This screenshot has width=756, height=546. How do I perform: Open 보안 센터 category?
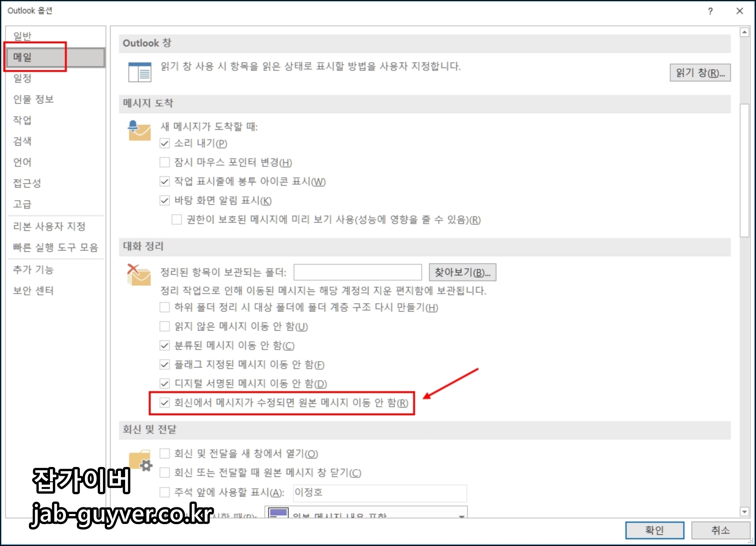coord(55,291)
